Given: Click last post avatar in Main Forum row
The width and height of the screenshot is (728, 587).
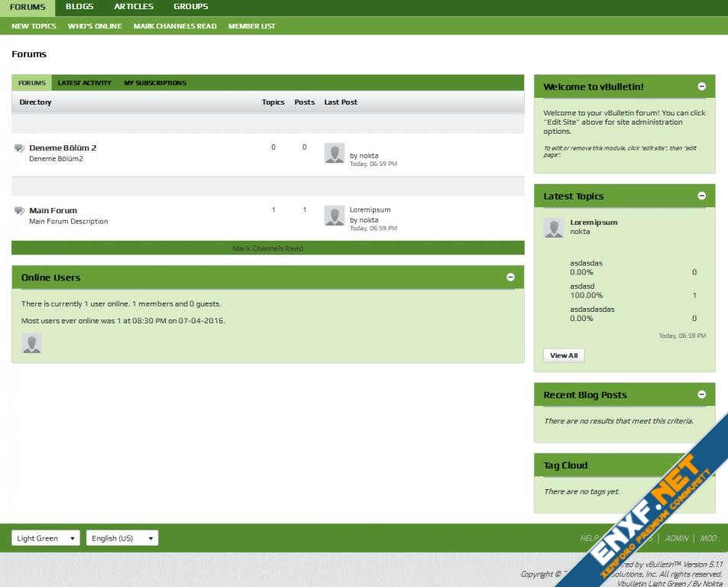Looking at the screenshot, I should 334,216.
